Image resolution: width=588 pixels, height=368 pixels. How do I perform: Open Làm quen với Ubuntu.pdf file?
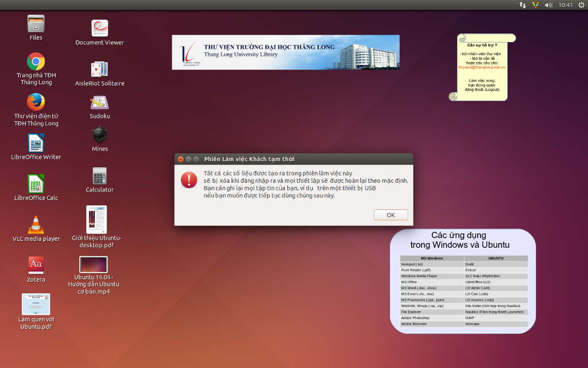(x=36, y=304)
